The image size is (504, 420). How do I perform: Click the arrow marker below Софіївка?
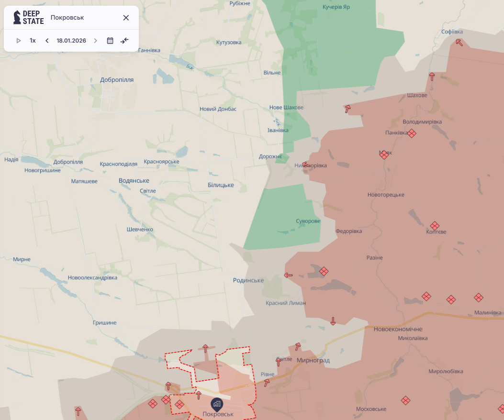point(459,42)
